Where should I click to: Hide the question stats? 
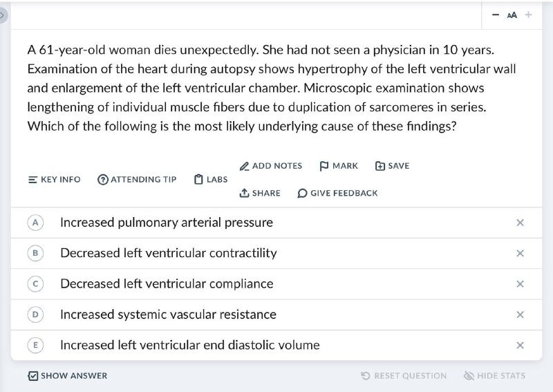(x=494, y=376)
